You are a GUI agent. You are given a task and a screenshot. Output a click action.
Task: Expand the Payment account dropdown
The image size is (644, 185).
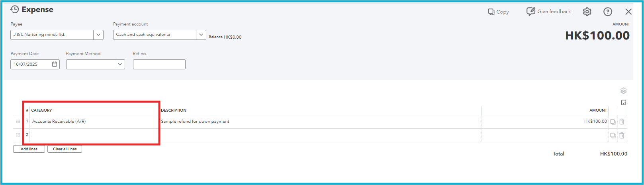[x=201, y=35]
